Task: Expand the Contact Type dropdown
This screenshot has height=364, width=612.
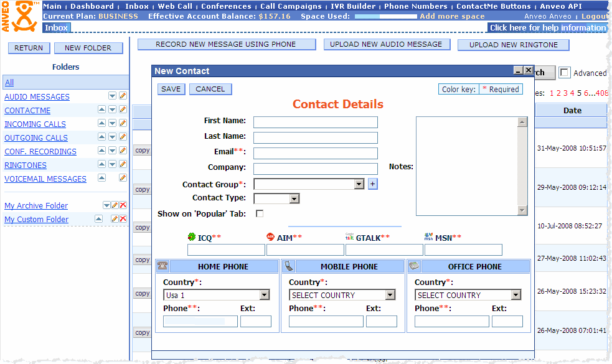Action: (x=294, y=199)
